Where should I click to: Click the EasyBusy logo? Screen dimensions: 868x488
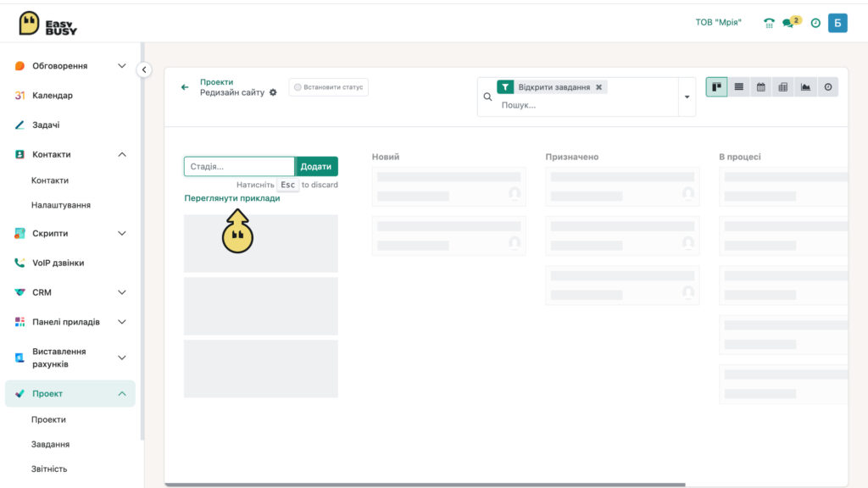click(x=47, y=24)
